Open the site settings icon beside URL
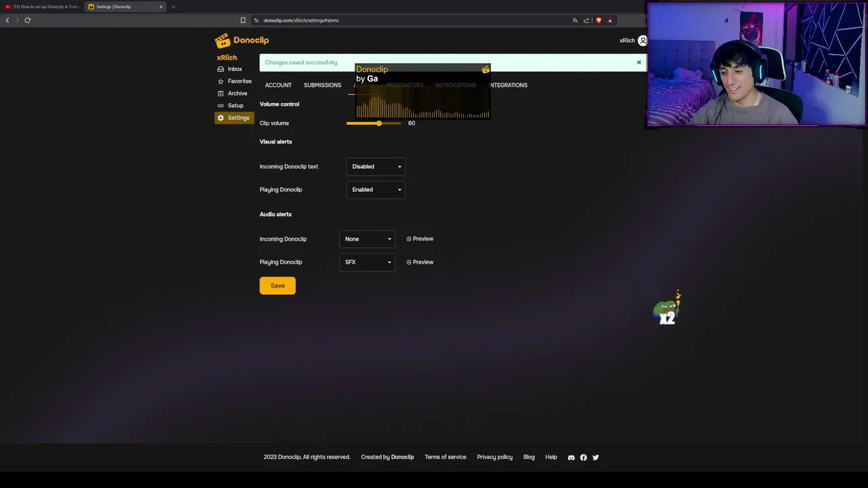 pos(256,20)
